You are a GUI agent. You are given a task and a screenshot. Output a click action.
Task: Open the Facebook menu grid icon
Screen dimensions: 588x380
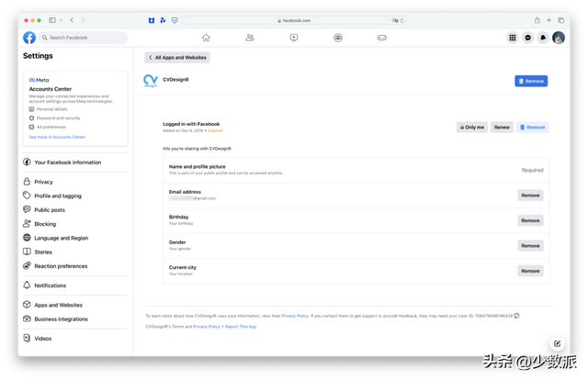point(513,38)
